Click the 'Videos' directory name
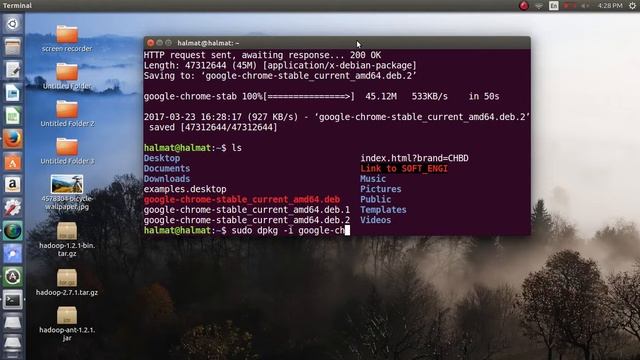The width and height of the screenshot is (640, 360). (x=375, y=220)
